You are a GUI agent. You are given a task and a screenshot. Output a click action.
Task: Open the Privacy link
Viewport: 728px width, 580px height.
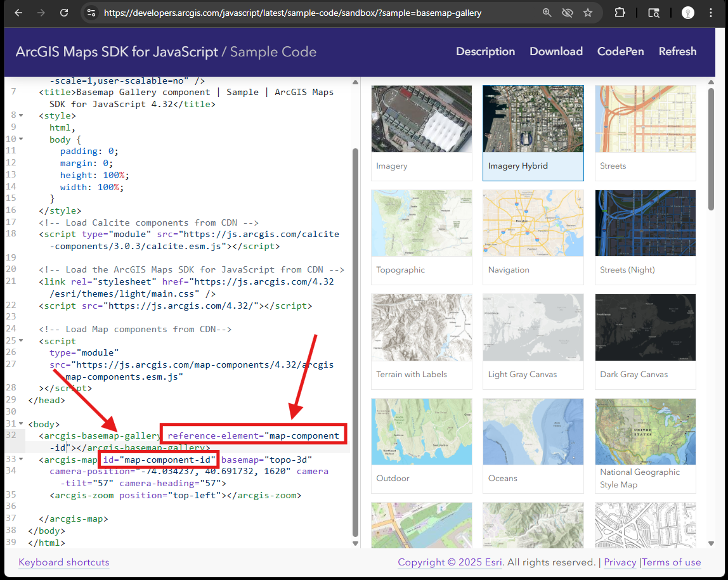620,562
